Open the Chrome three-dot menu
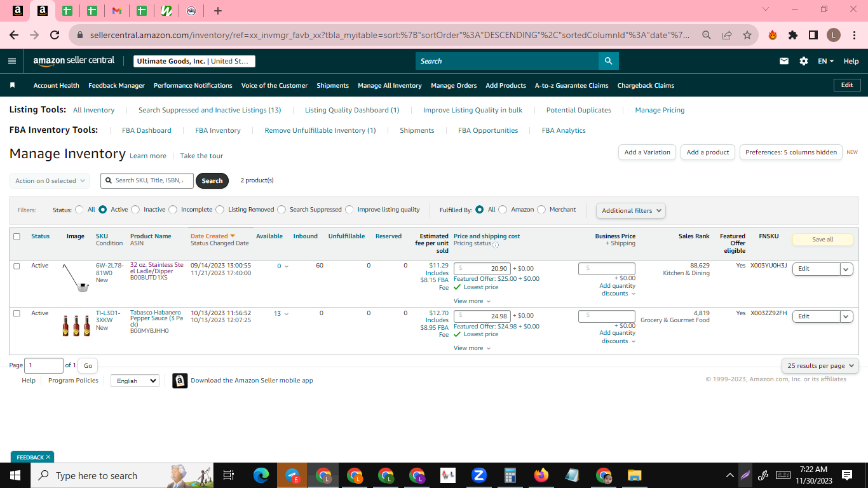This screenshot has height=488, width=868. [x=853, y=36]
